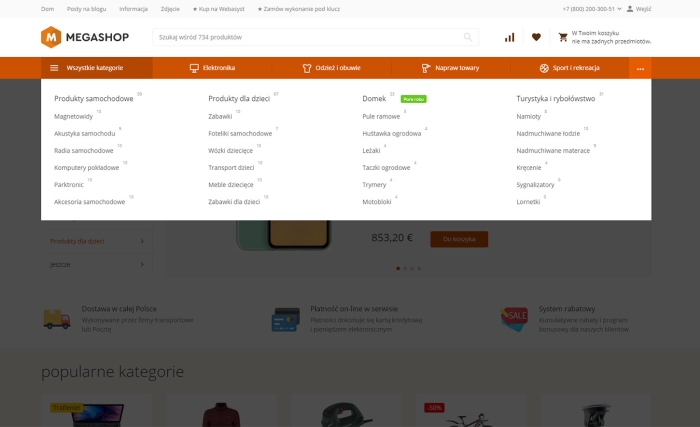700x427 pixels.
Task: Open Turystyka i rybołówstwo category heading
Action: pos(556,99)
